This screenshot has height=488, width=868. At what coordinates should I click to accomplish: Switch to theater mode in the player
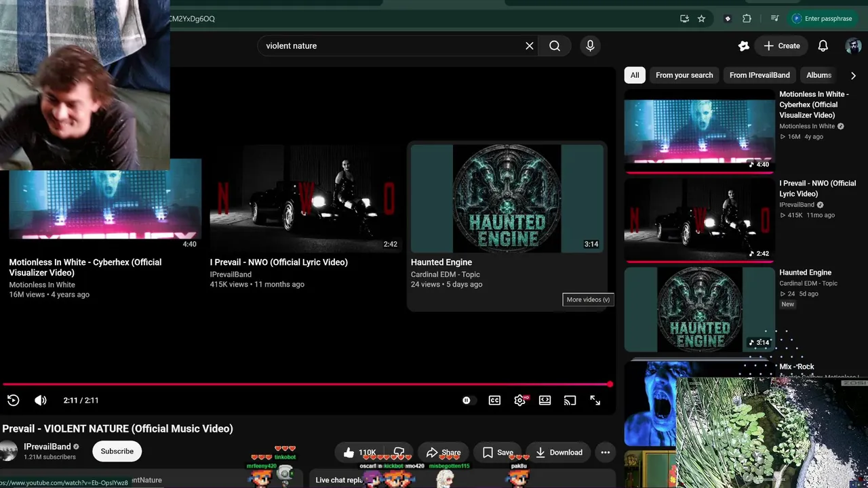pos(545,401)
